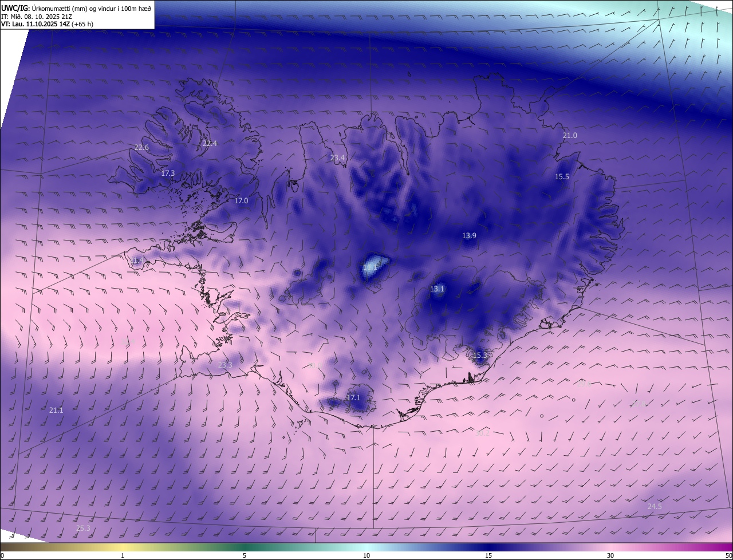
Task: Click the 15.3 value near the southeast coast
Action: click(x=479, y=356)
